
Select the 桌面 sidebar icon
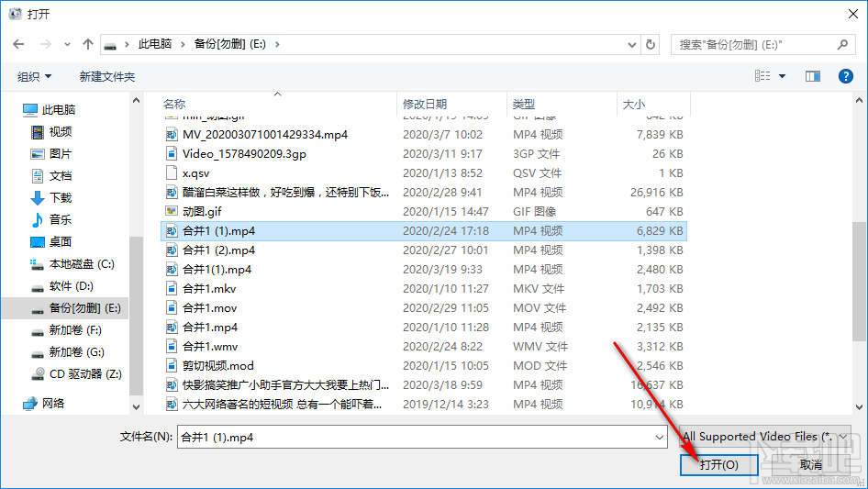pos(38,242)
